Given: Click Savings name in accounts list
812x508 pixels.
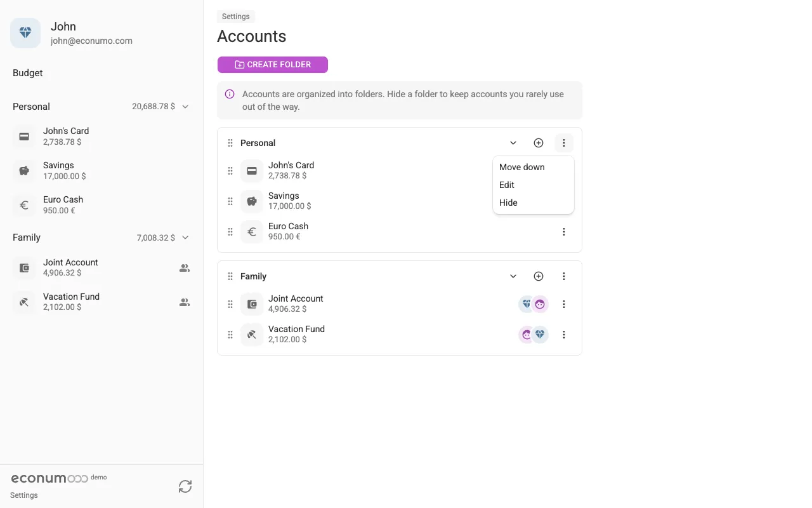Looking at the screenshot, I should point(284,196).
